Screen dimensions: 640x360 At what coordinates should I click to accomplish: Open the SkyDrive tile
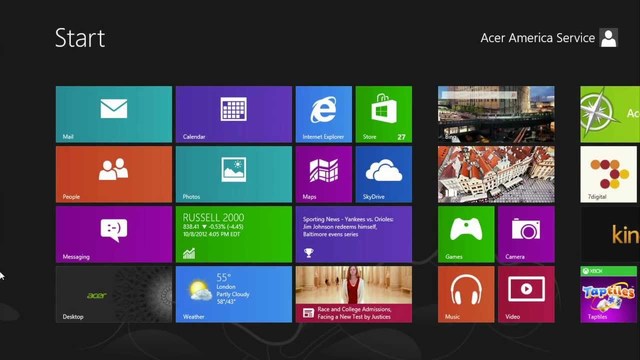click(384, 174)
